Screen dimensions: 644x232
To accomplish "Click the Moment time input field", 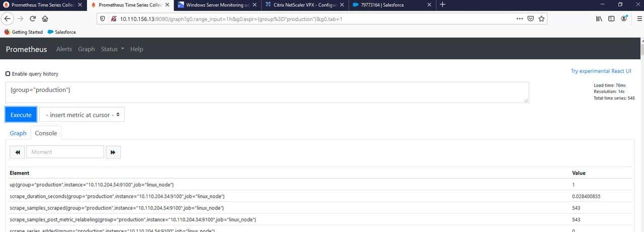I will (x=65, y=152).
